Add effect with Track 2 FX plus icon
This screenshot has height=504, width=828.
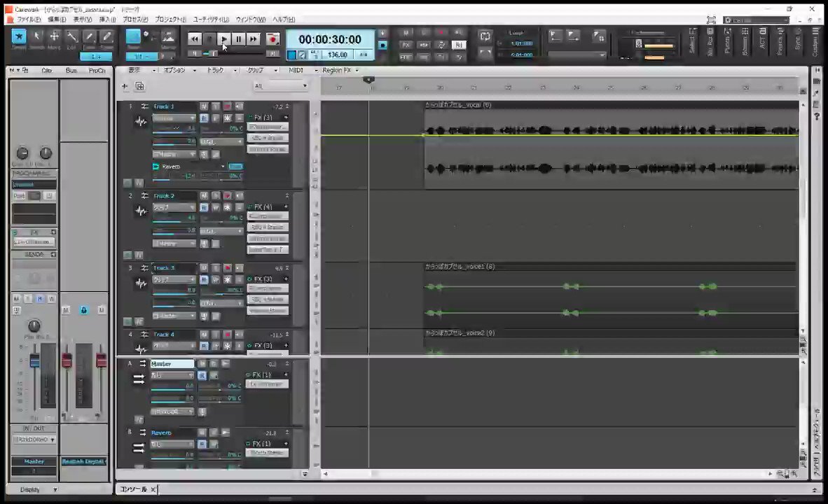coord(287,207)
